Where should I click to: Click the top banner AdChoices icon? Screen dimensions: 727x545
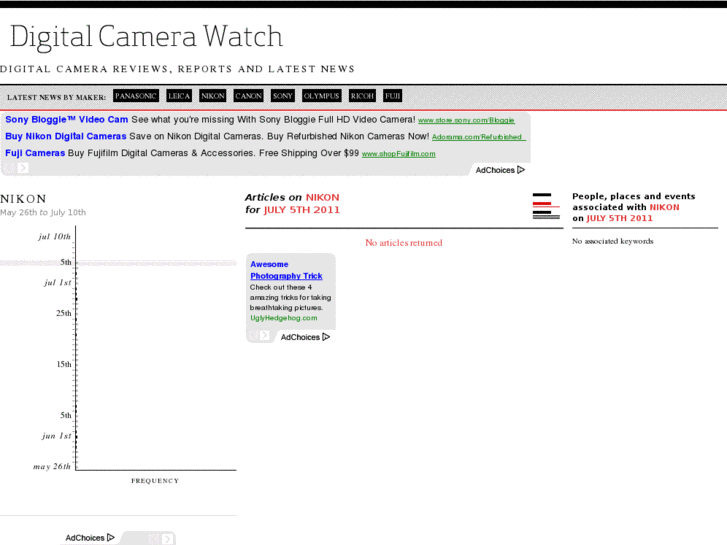coord(500,170)
